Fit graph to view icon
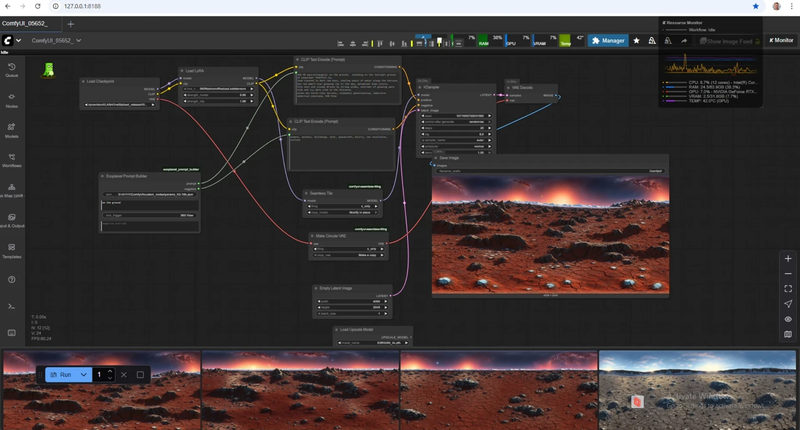The height and width of the screenshot is (430, 800). (x=788, y=289)
